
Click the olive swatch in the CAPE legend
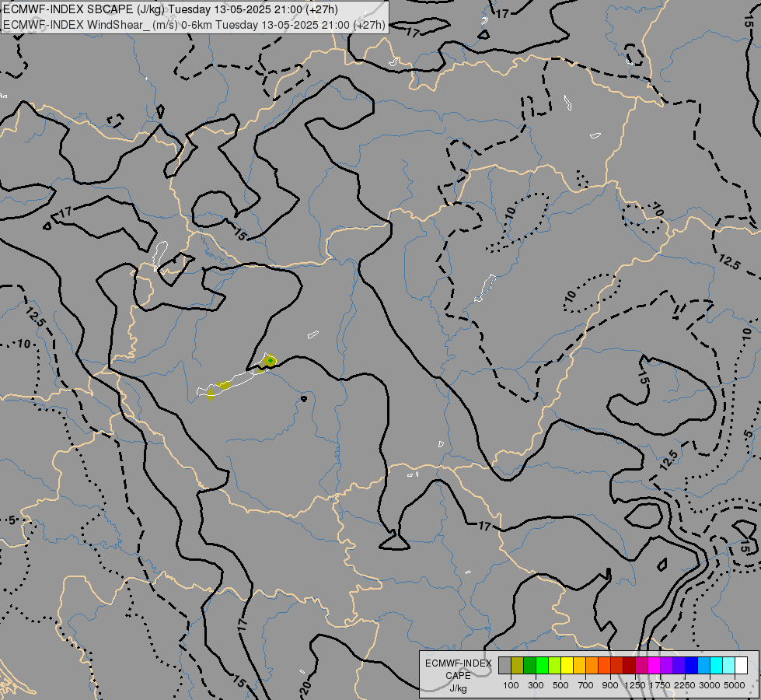[518, 665]
